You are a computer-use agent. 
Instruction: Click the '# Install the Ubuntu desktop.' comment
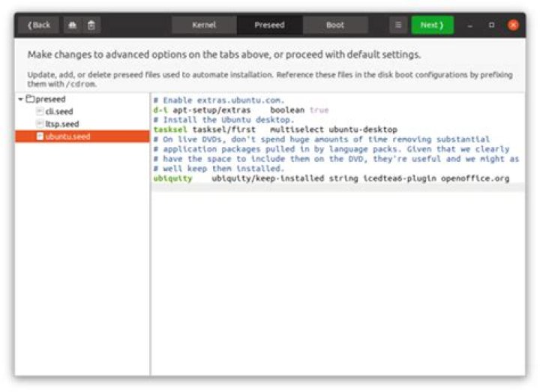click(x=223, y=120)
